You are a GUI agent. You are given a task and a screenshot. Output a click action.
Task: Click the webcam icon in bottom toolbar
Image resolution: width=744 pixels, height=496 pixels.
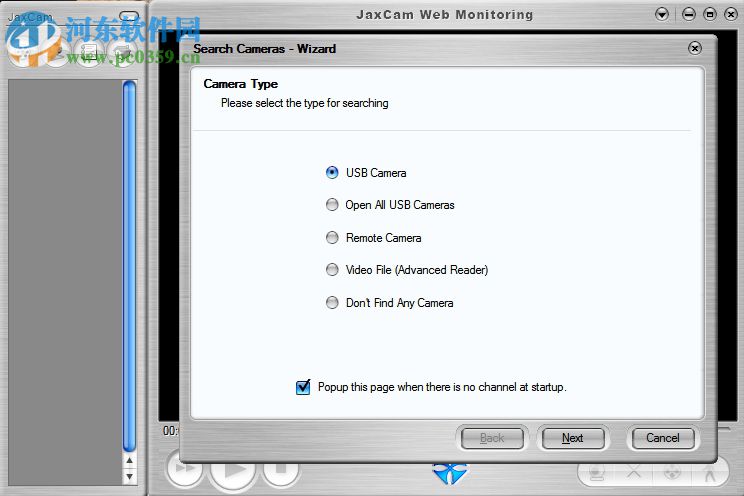click(596, 473)
